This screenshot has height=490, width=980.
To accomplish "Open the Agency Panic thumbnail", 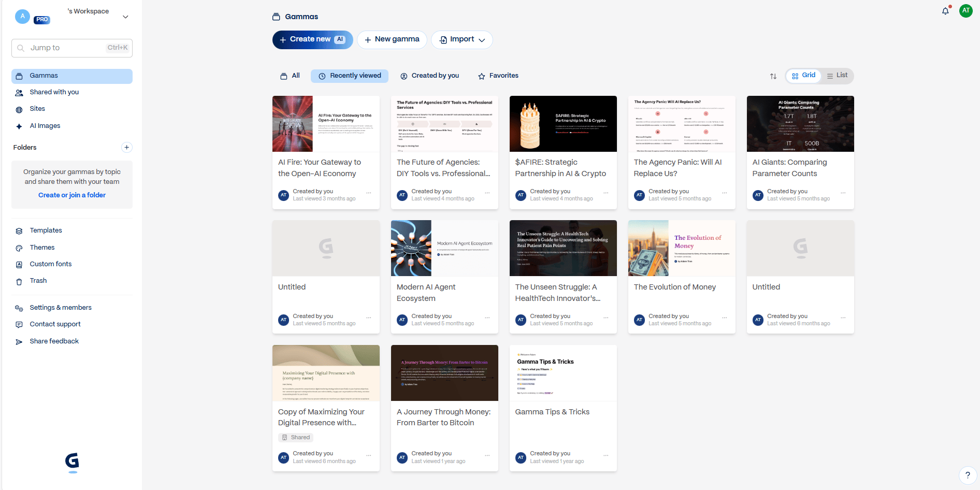I will (682, 124).
